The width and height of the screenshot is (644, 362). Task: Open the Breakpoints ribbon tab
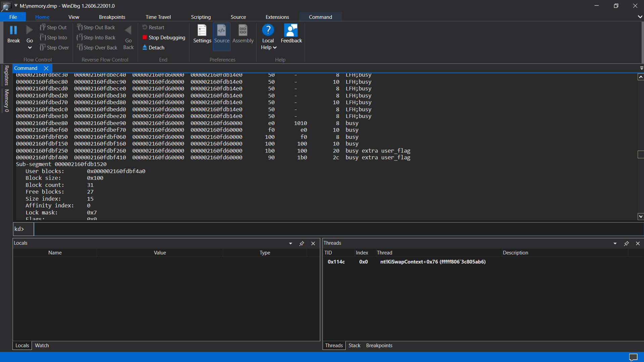point(112,17)
